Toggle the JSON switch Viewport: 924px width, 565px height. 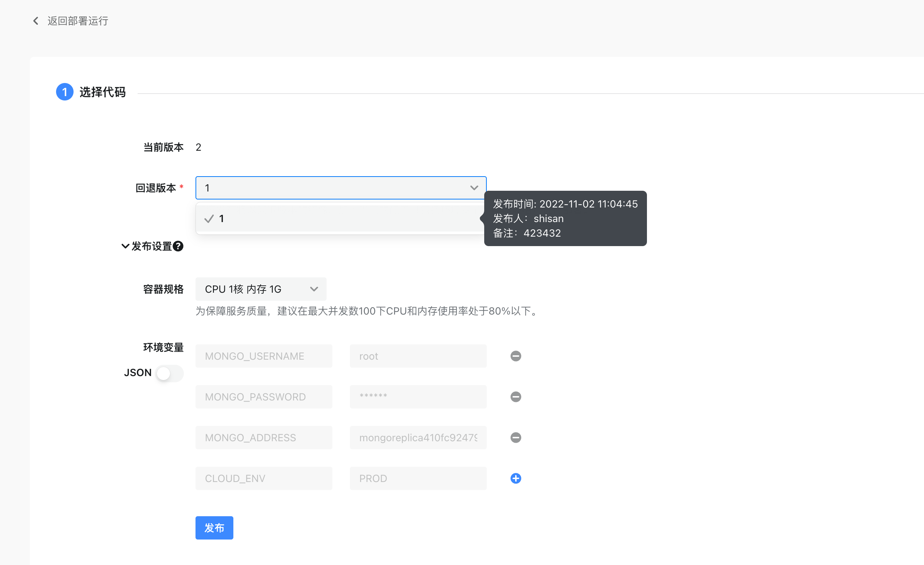tap(169, 373)
